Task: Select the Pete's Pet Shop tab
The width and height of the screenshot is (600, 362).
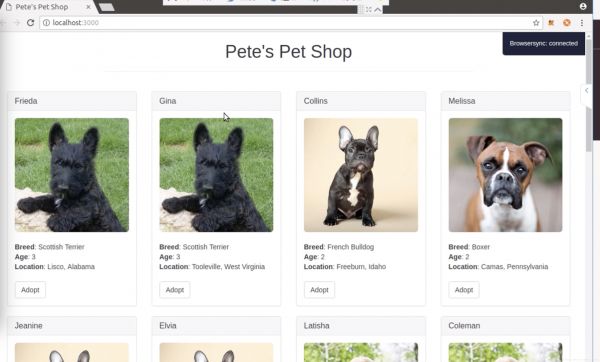Action: point(42,7)
